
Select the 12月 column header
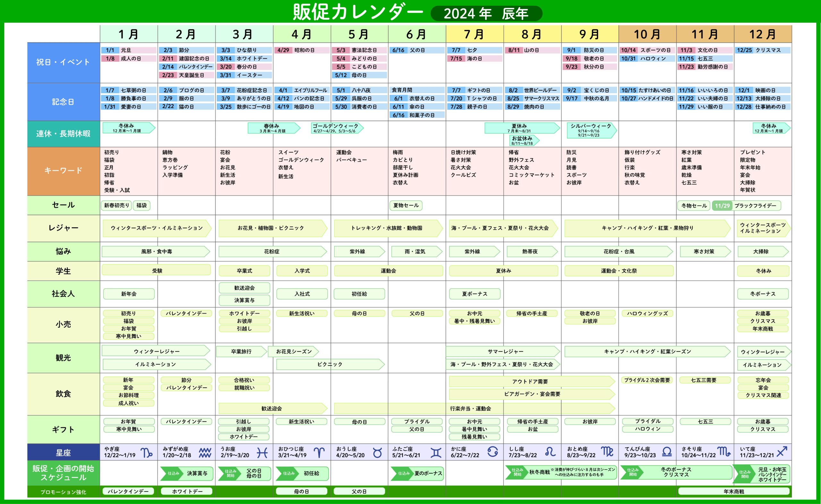[763, 34]
